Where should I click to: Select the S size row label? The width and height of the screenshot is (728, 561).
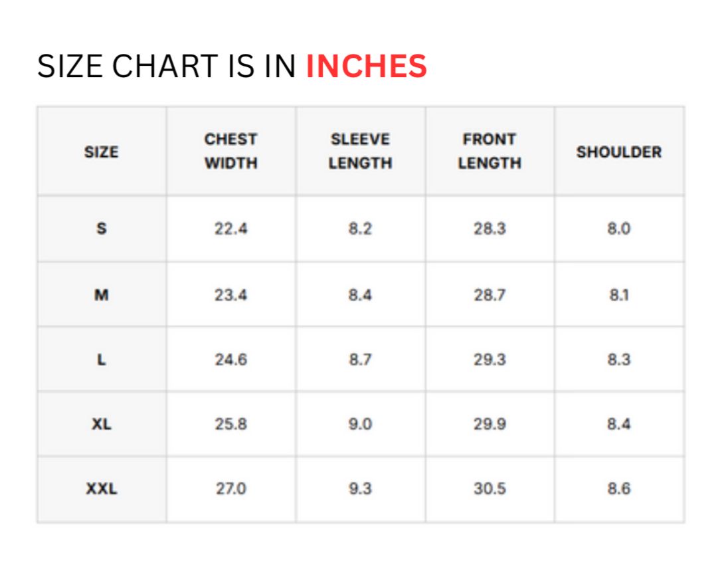coord(101,229)
